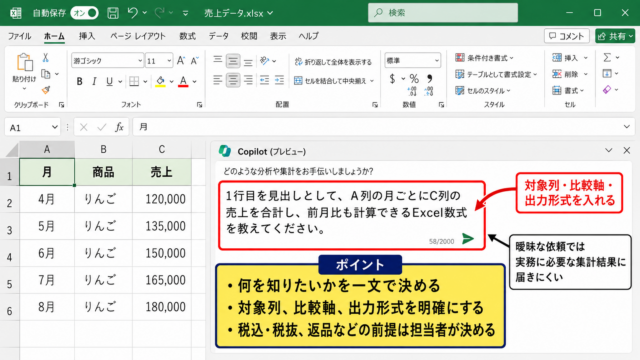Viewport: 640px width, 360px height.
Task: Open the Undo history dropdown arrow
Action: click(144, 13)
